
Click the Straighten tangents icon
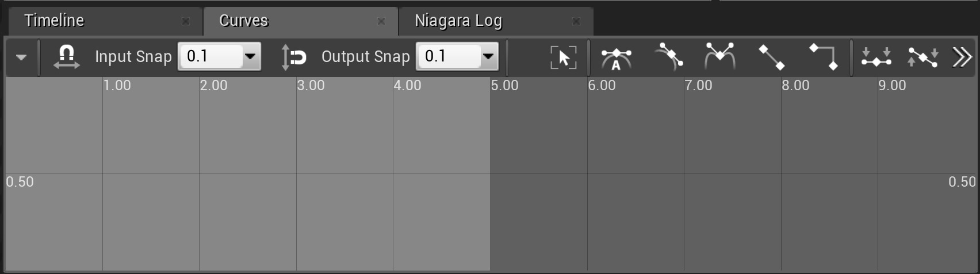[922, 57]
